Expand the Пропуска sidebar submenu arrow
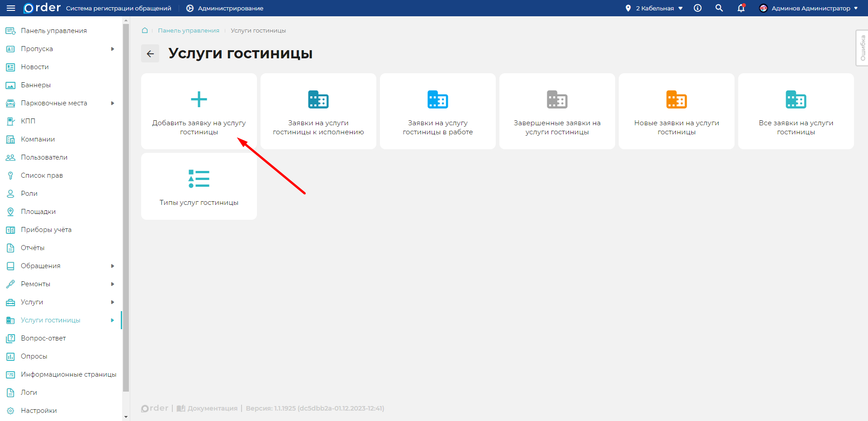Screen dimensions: 868x421 tap(113, 49)
